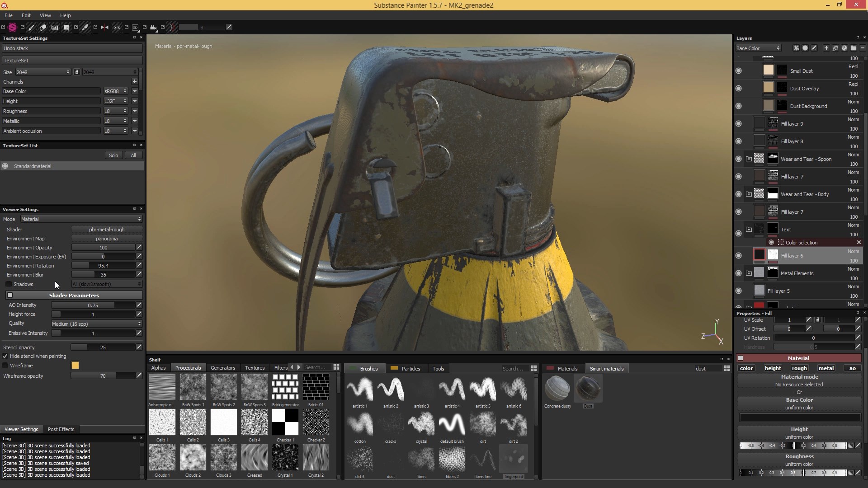Enable the Shadows checkbox
The image size is (868, 488).
point(9,284)
